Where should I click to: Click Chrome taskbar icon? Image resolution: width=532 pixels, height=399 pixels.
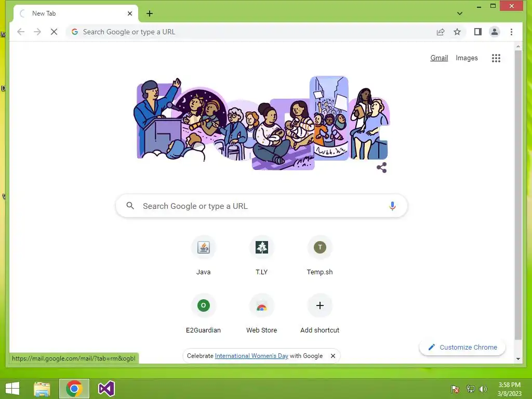[74, 389]
